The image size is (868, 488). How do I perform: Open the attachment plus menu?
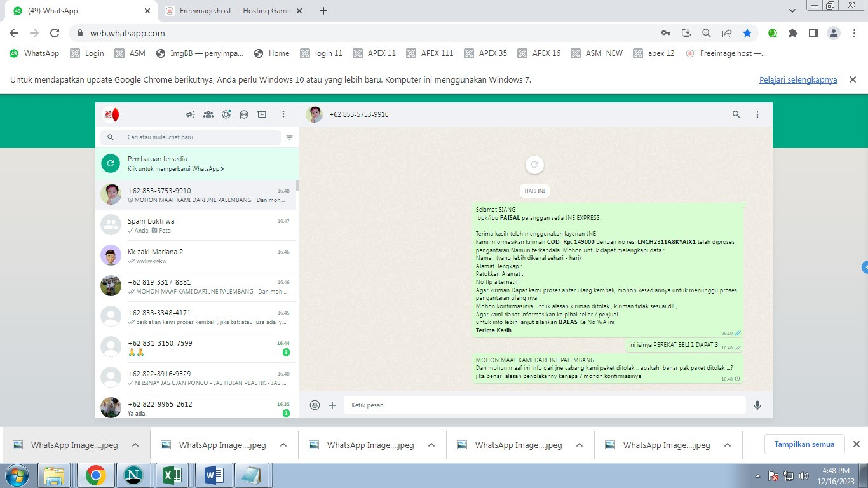click(332, 405)
